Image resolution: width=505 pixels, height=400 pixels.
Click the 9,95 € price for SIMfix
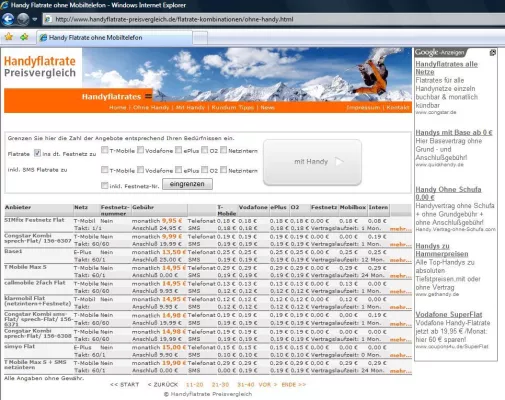coord(172,221)
